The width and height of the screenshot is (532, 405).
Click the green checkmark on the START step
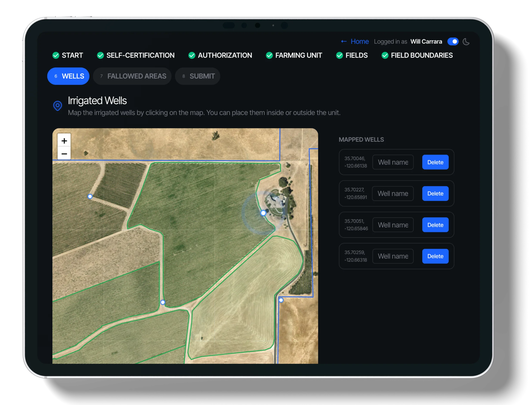click(x=56, y=55)
